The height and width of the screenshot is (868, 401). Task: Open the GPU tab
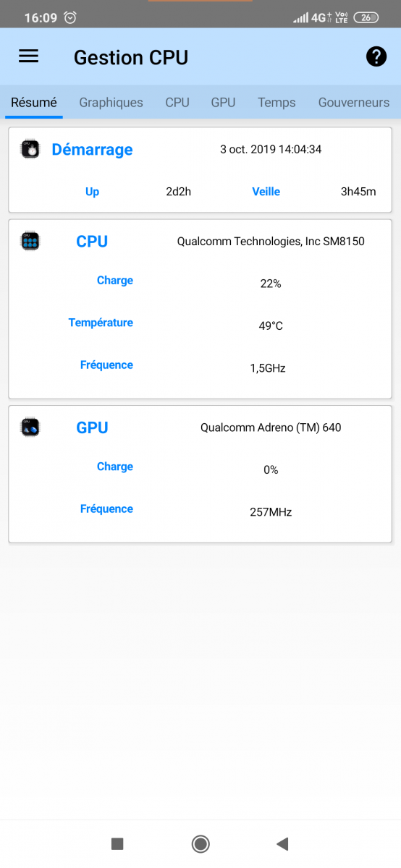point(223,103)
